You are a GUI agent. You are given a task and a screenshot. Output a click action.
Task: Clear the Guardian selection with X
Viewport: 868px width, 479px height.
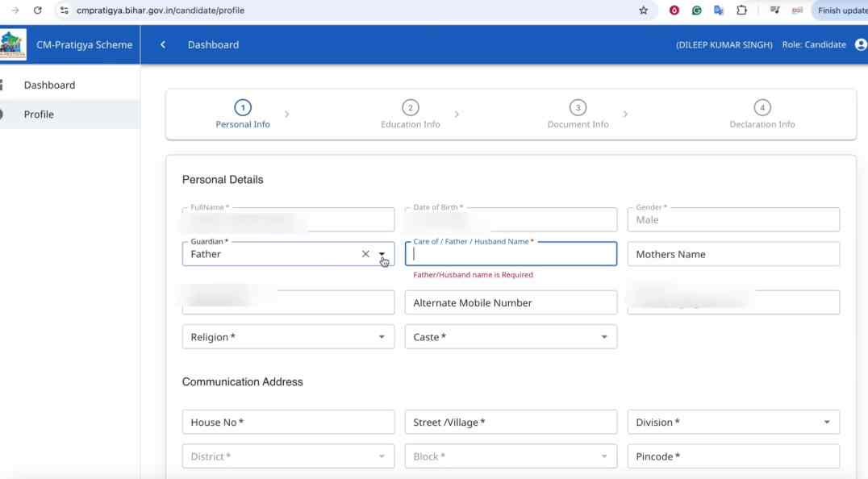[x=365, y=254]
